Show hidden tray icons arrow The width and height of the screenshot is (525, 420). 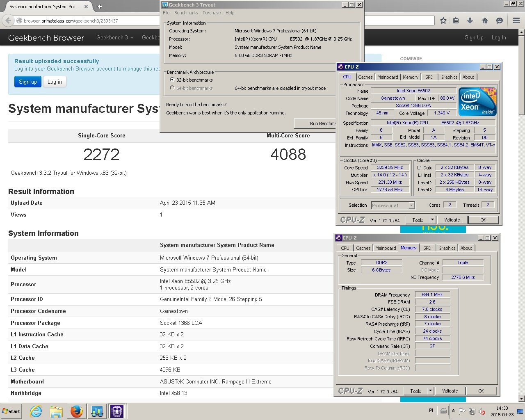[x=453, y=411]
